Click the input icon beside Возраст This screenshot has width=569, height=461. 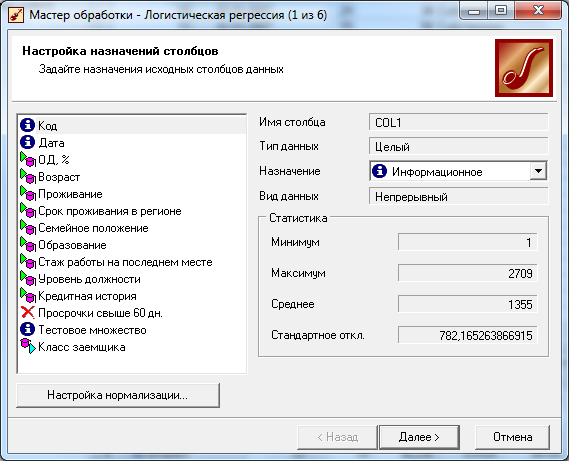click(28, 176)
